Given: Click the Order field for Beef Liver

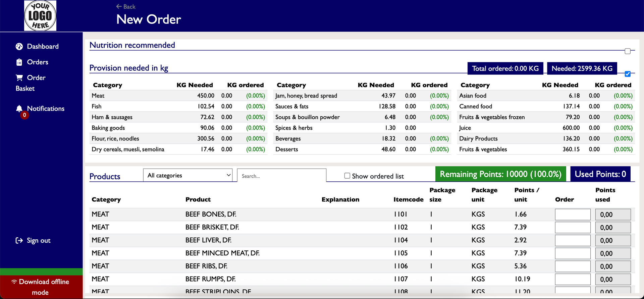Looking at the screenshot, I should (x=573, y=240).
